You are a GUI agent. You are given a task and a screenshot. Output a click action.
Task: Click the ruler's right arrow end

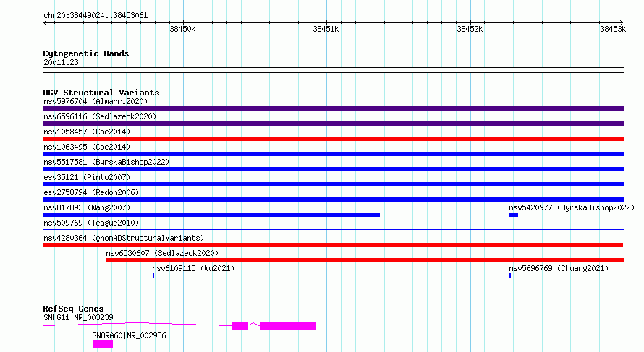click(622, 23)
